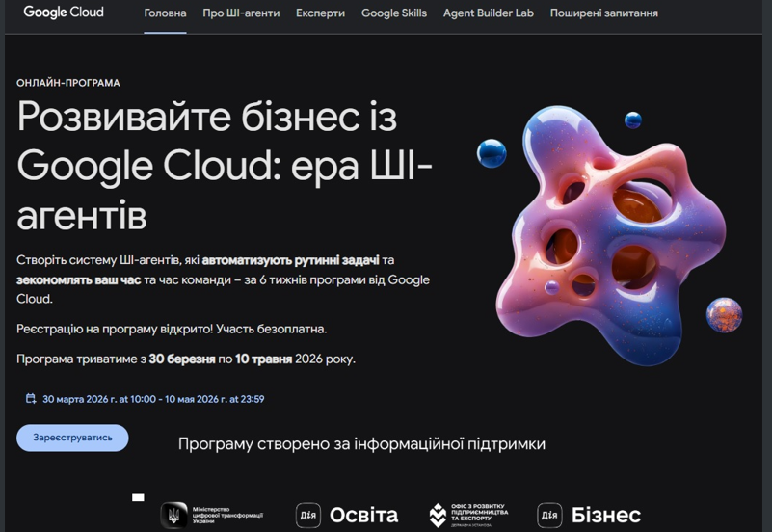Open the Експерти tab

pos(321,13)
